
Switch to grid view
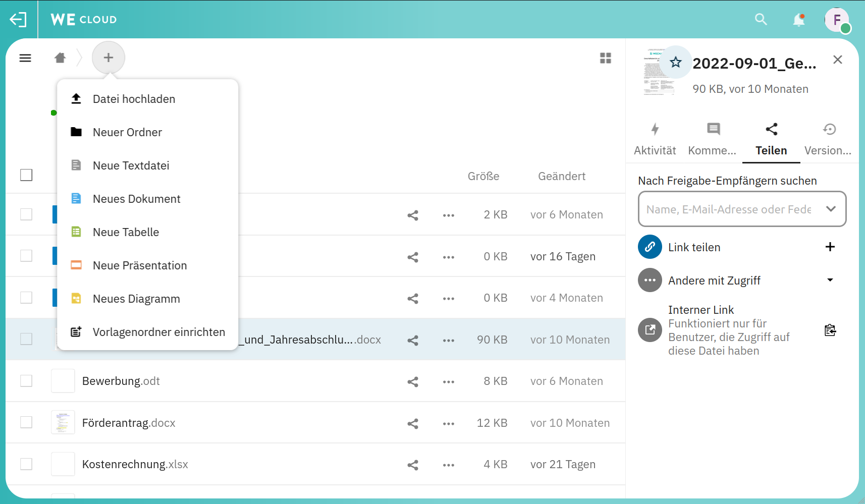click(606, 58)
